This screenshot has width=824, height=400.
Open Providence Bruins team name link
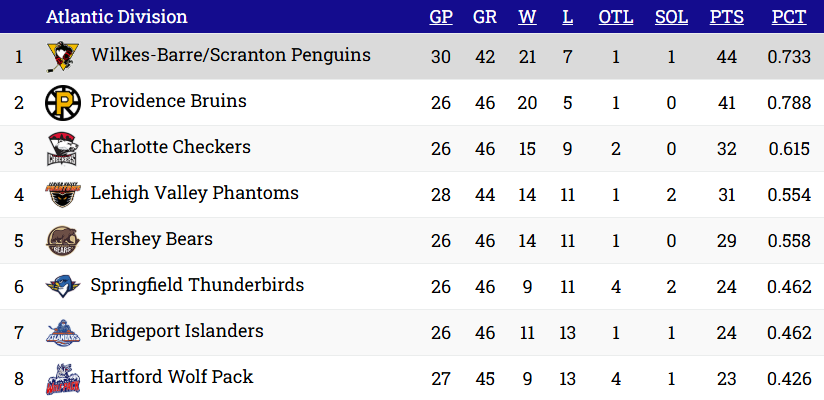[x=168, y=101]
